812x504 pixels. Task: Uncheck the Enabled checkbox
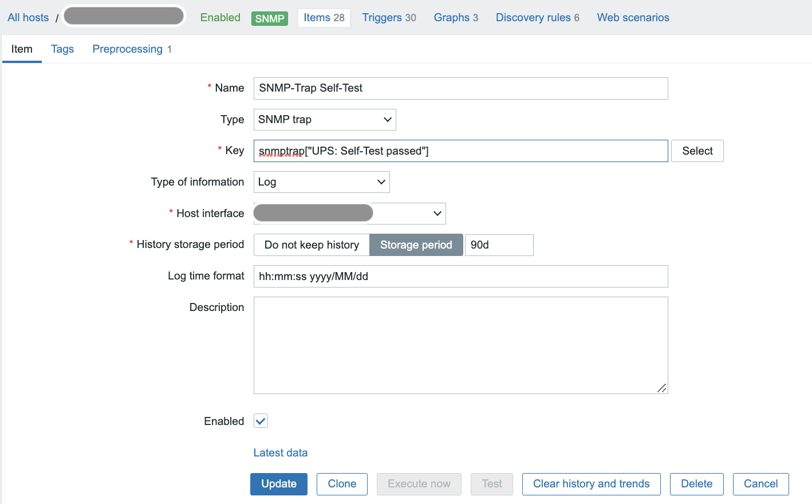pyautogui.click(x=261, y=421)
